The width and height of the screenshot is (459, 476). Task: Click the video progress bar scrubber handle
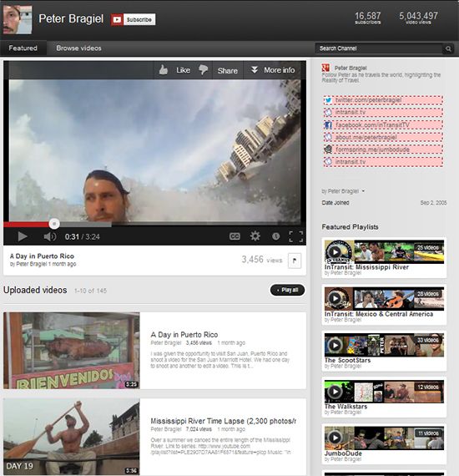(54, 224)
